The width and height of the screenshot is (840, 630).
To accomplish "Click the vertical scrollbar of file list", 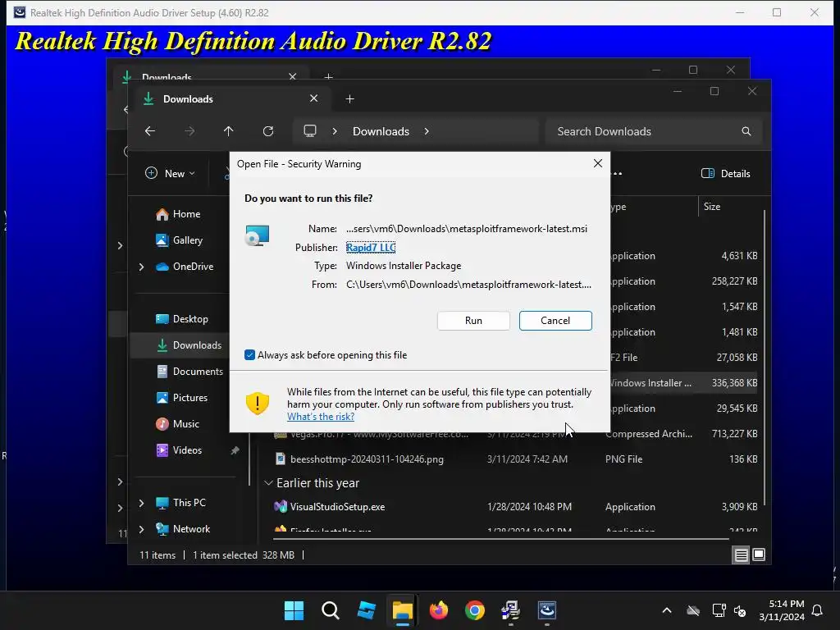I will [x=764, y=358].
